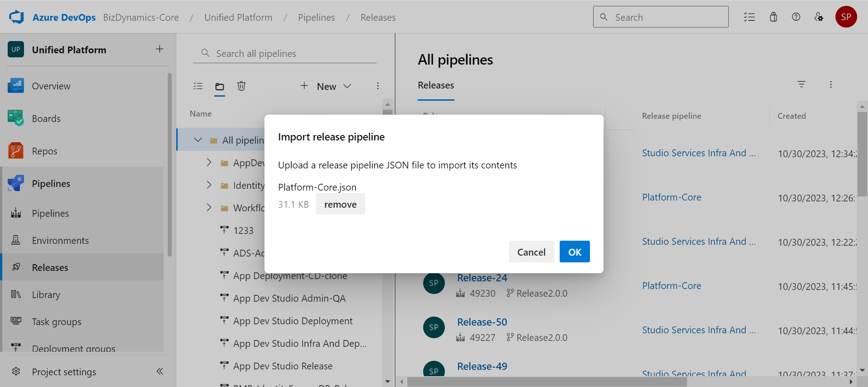
Task: Open the Release-50 link
Action: coord(482,322)
